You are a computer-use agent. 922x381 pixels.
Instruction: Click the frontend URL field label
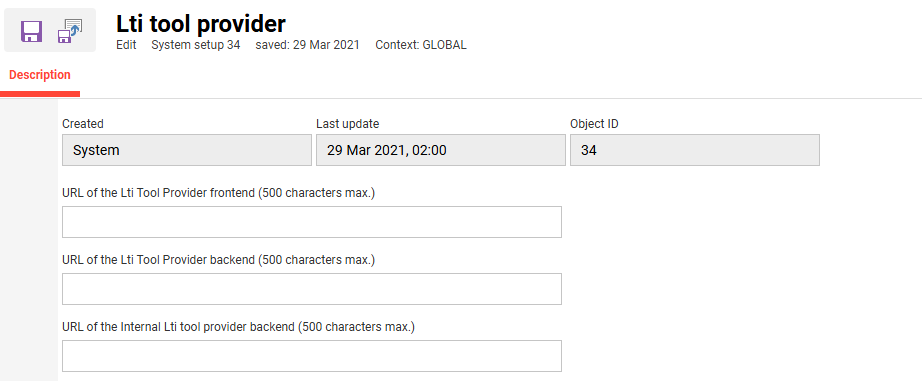[x=218, y=193]
